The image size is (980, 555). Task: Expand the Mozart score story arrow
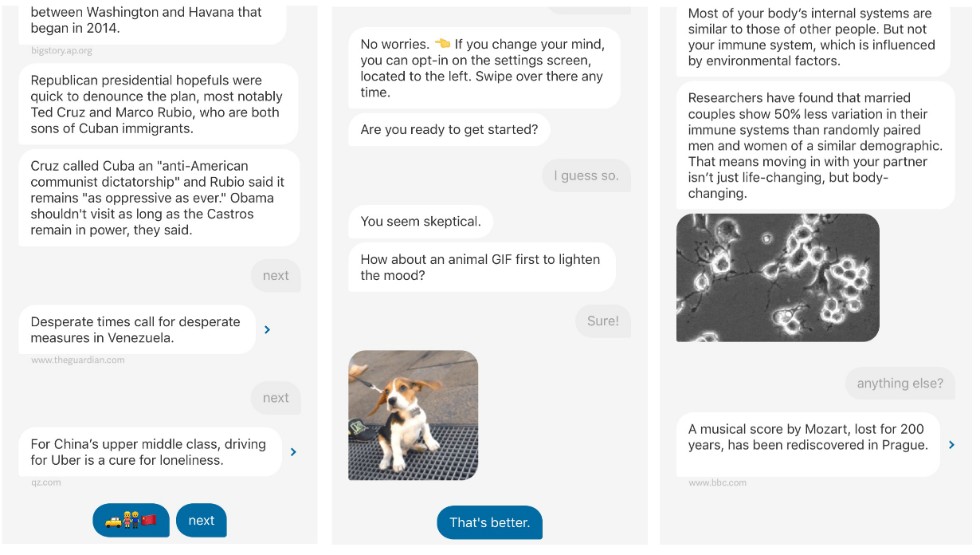pyautogui.click(x=951, y=445)
